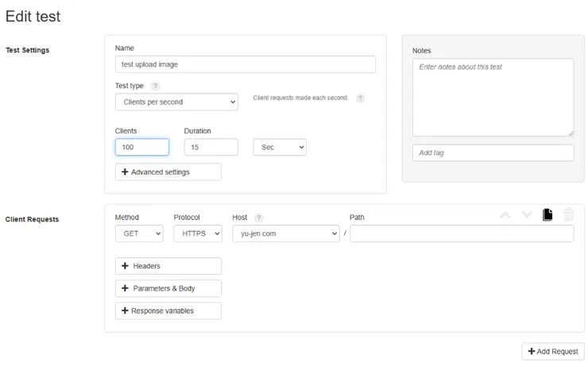Click help icon after client requests description
The width and height of the screenshot is (588, 367).
coord(360,99)
